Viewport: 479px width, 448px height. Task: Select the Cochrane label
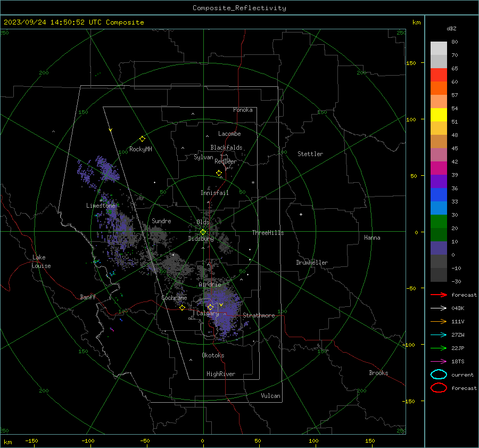click(174, 298)
